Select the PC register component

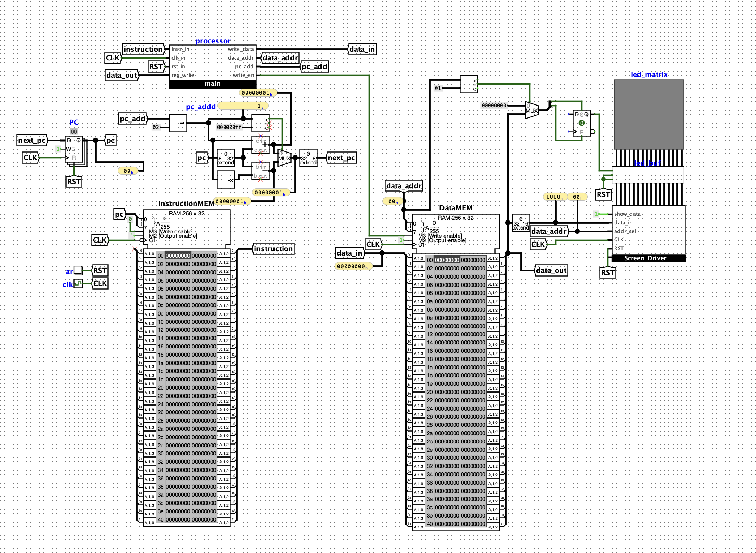click(x=74, y=149)
